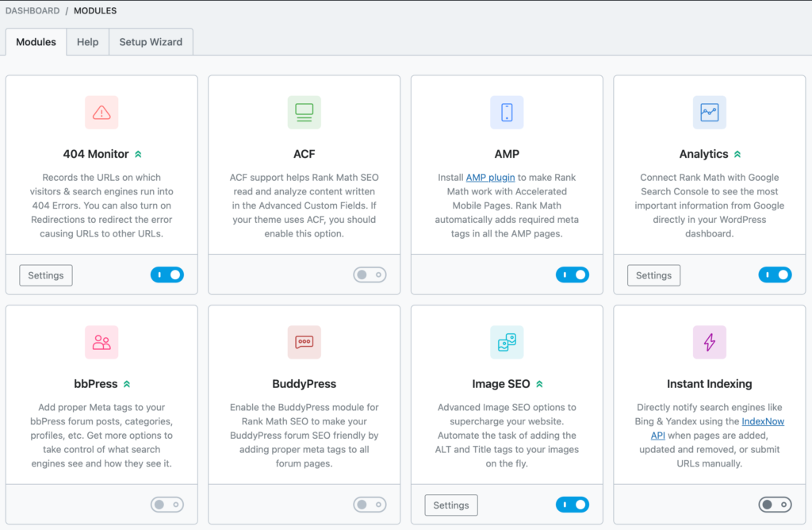Follow the AMP plugin link

point(490,177)
